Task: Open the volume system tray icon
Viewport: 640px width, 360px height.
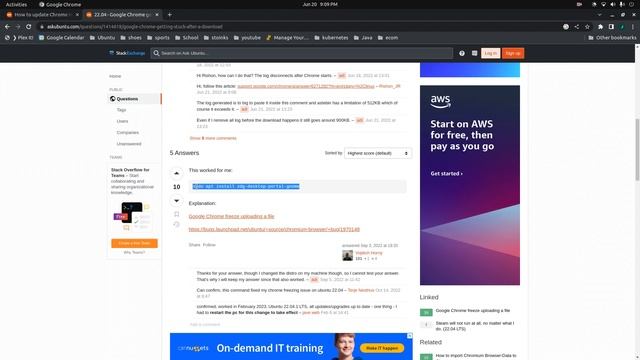Action: point(612,4)
